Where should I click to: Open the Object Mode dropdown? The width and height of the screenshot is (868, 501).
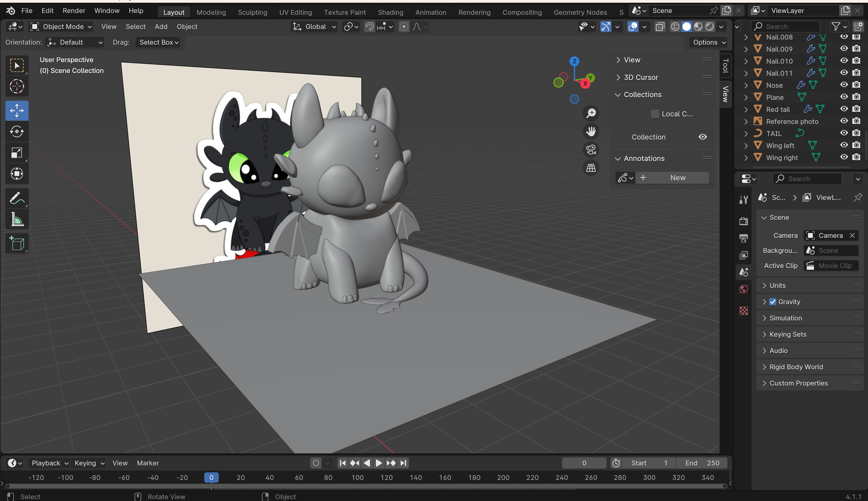(x=61, y=27)
